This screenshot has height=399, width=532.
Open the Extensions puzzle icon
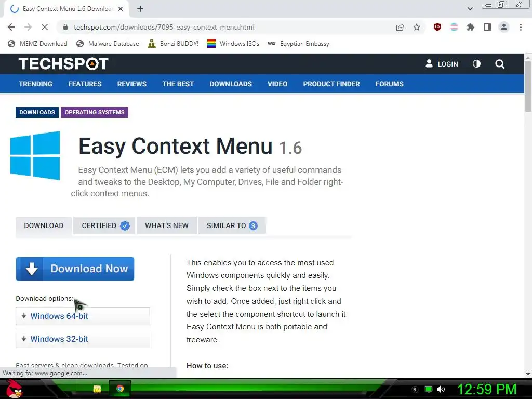coord(471,27)
